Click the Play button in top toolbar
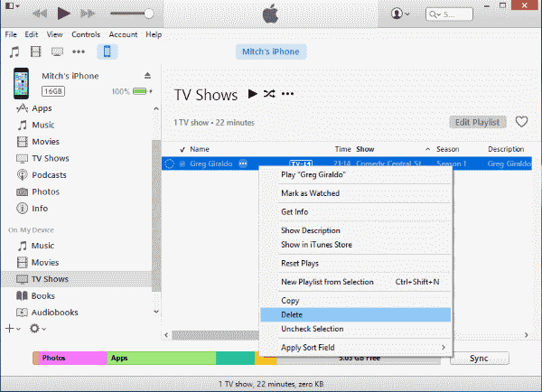Viewport: 542px width, 392px height. [63, 14]
